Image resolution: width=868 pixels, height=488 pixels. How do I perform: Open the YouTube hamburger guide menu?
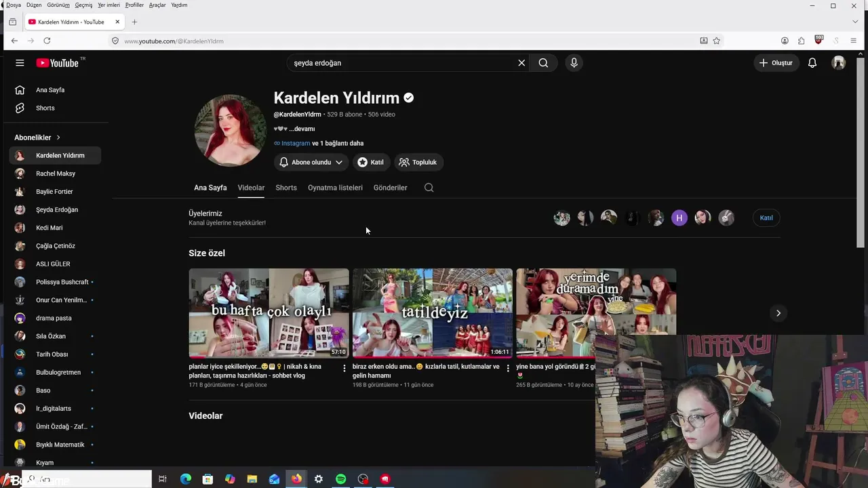[x=20, y=63]
